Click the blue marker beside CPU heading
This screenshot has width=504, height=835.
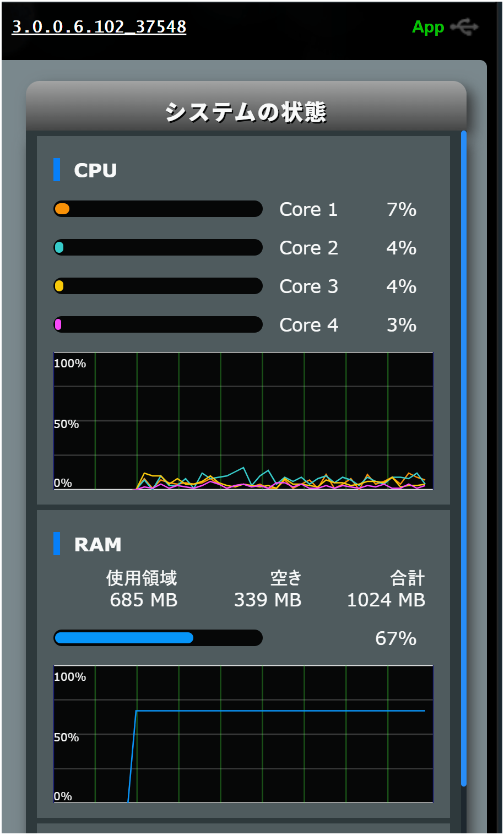(x=57, y=170)
